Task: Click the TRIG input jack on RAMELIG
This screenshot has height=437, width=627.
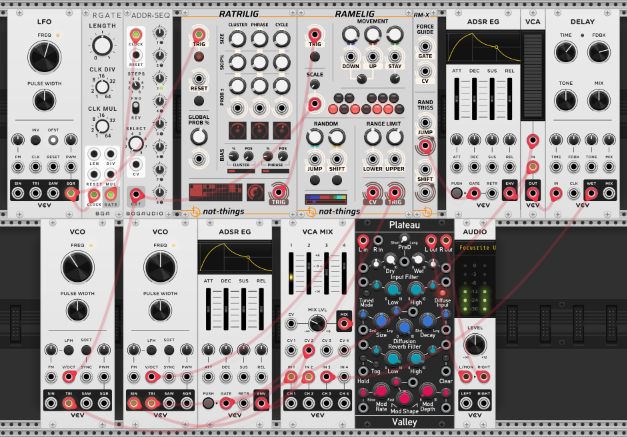Action: point(315,34)
